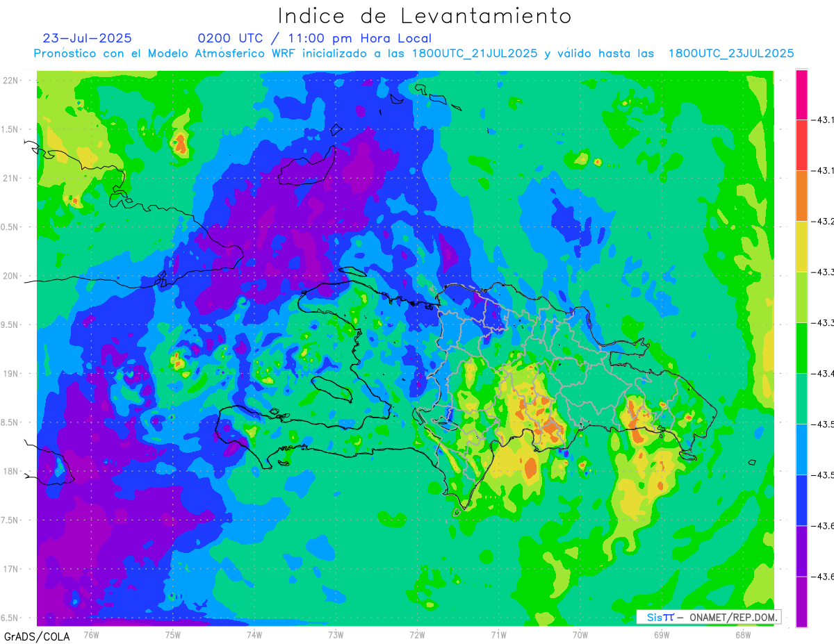Click the color bar value "-43.2"

click(824, 222)
